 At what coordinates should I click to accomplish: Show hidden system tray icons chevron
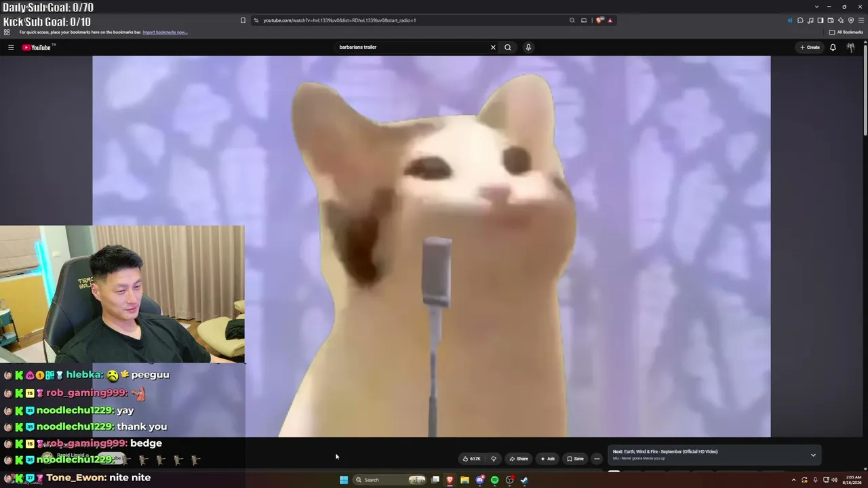point(793,480)
